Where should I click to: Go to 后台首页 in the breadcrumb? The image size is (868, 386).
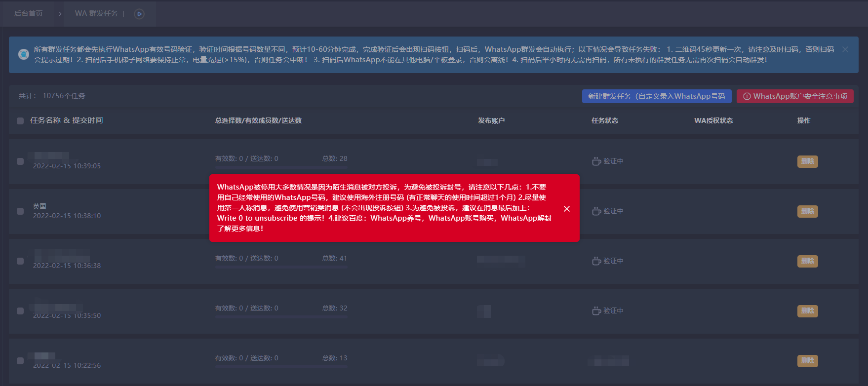coord(28,14)
